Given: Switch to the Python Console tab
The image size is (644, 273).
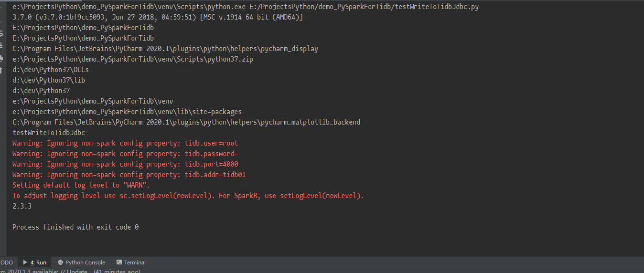Looking at the screenshot, I should click(85, 262).
